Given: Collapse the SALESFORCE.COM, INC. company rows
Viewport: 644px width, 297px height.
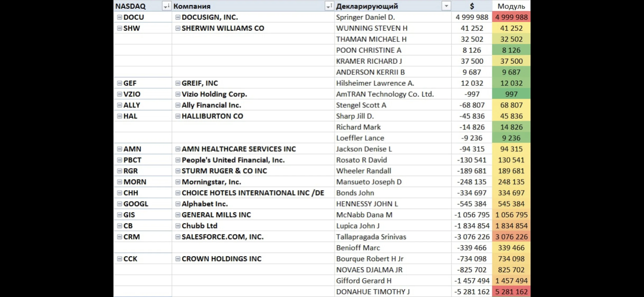Looking at the screenshot, I should coord(178,237).
